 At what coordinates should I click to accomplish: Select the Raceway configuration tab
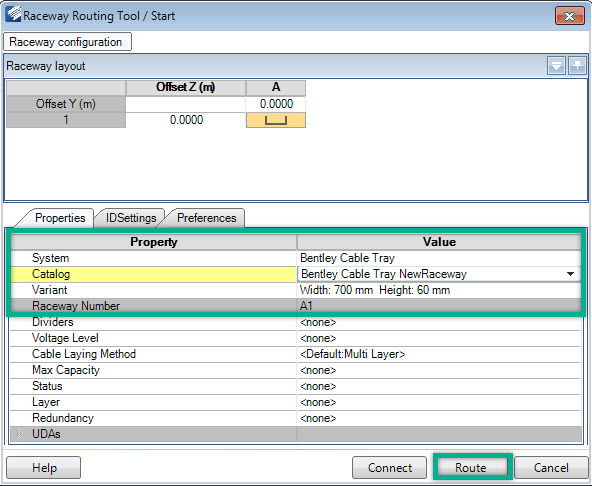(x=67, y=42)
